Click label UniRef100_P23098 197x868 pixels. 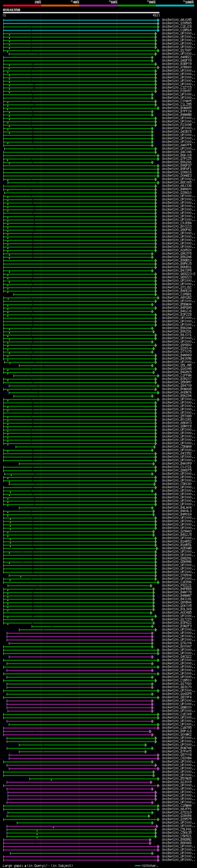177,125
